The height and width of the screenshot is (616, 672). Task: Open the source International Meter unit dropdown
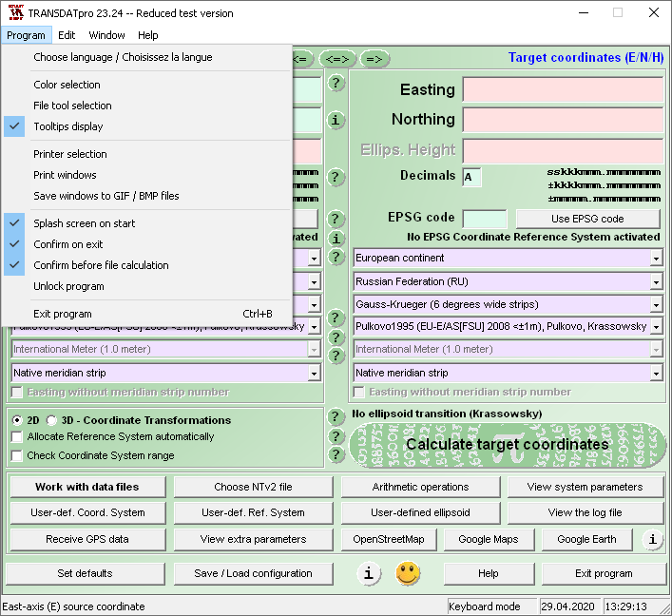pos(315,350)
